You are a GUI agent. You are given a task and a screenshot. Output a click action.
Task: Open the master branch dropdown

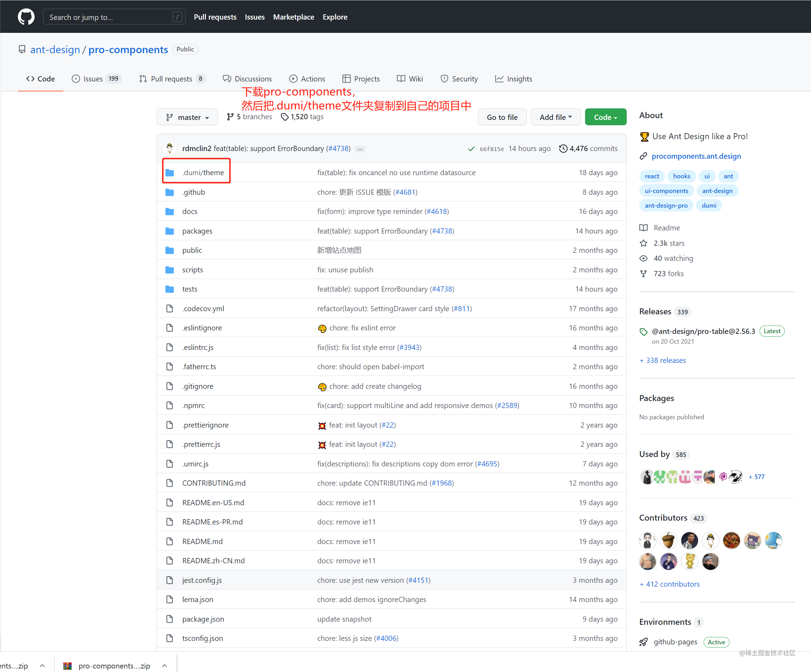pos(187,117)
